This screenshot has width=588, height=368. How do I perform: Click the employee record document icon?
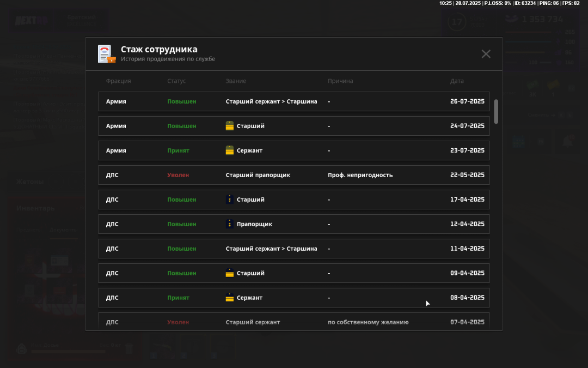tap(107, 54)
